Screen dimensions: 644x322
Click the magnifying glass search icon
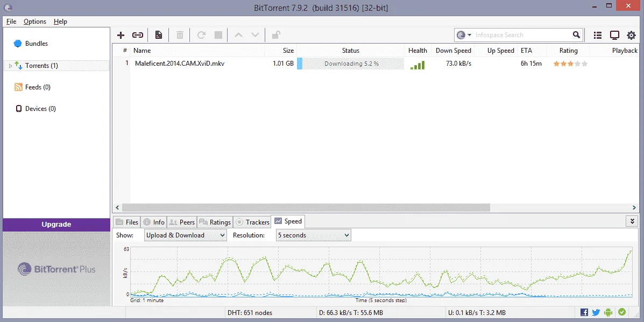point(577,35)
